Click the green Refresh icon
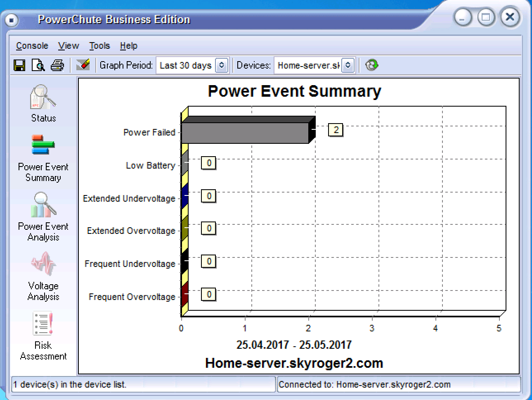This screenshot has height=400, width=532. tap(371, 65)
